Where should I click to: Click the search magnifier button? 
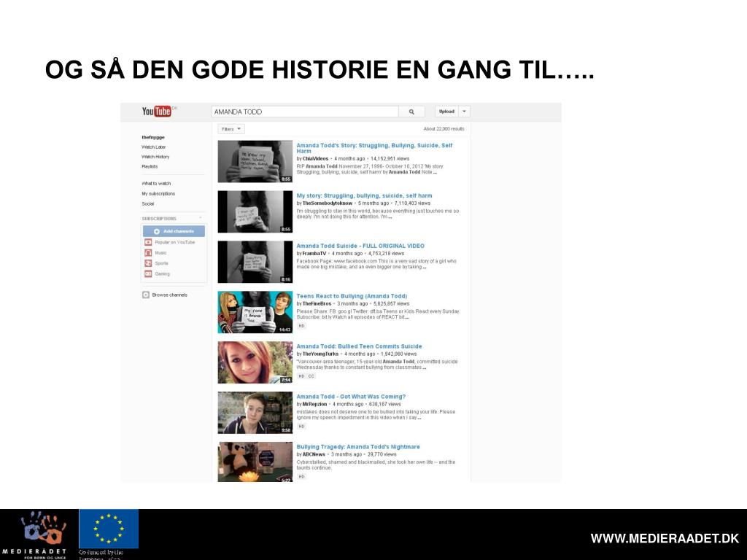coord(411,112)
